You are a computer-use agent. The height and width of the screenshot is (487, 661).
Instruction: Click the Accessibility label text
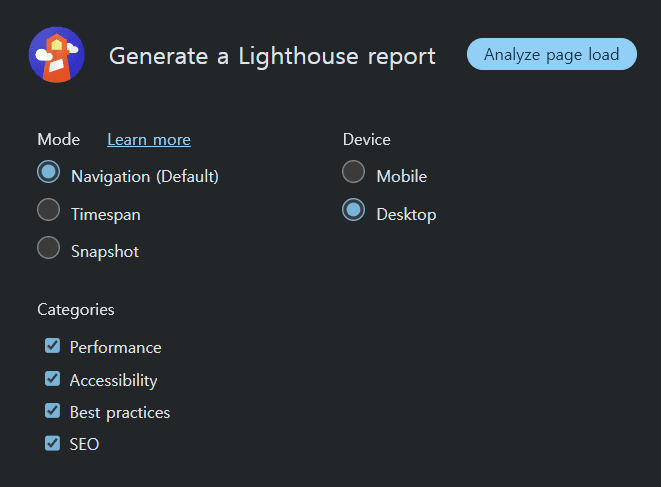pyautogui.click(x=113, y=380)
